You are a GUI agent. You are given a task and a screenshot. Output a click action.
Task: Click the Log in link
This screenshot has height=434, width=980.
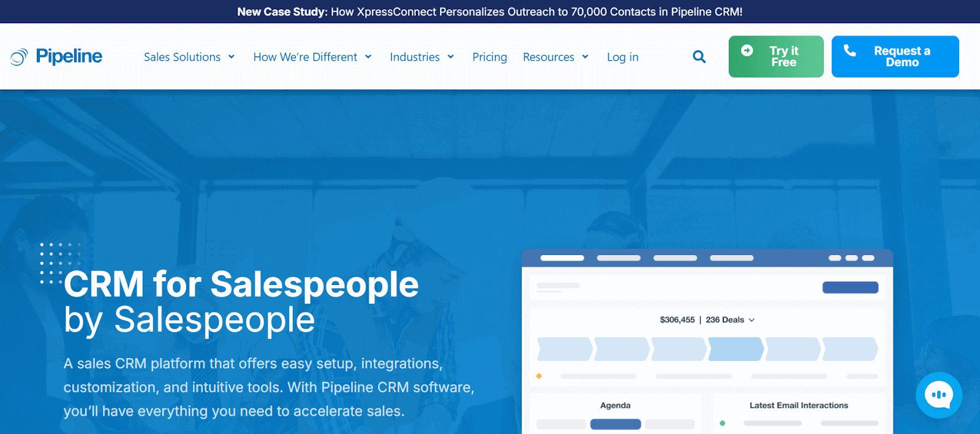tap(622, 57)
